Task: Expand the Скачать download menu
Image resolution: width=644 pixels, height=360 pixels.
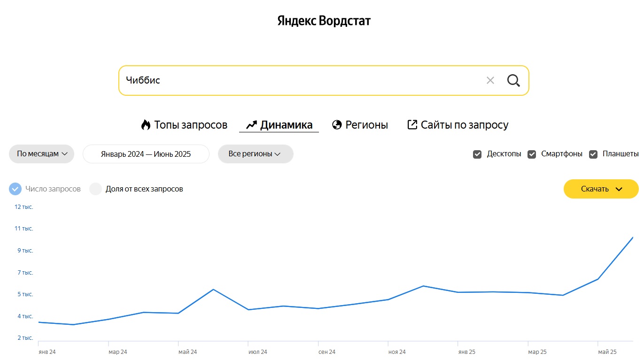Action: tap(601, 189)
